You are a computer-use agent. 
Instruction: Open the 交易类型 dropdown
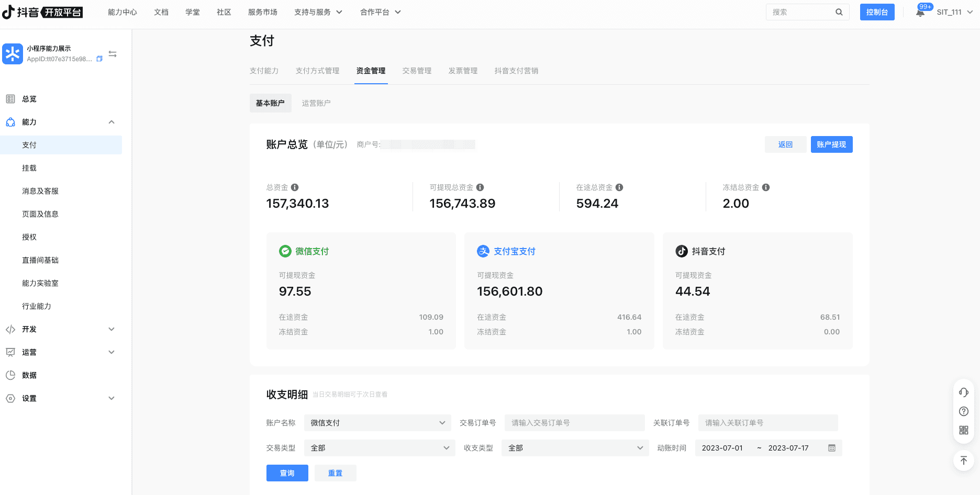[x=379, y=448]
